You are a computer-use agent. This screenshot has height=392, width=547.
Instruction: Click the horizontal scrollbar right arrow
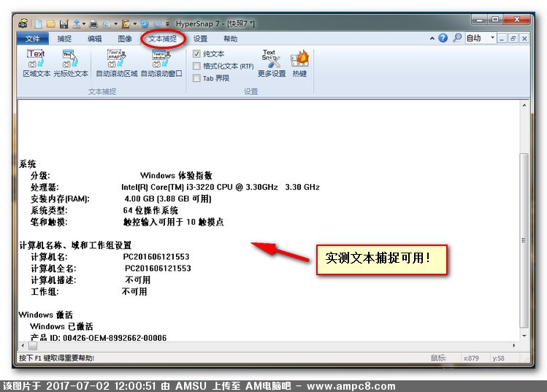click(x=514, y=345)
